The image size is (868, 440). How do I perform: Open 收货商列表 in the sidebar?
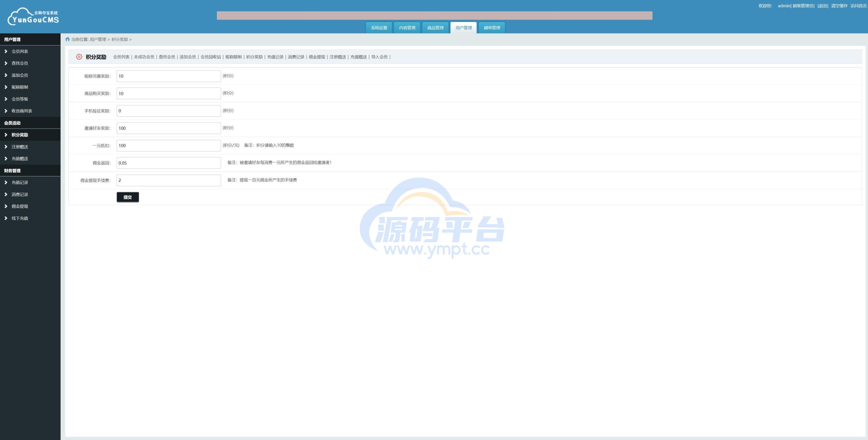22,111
